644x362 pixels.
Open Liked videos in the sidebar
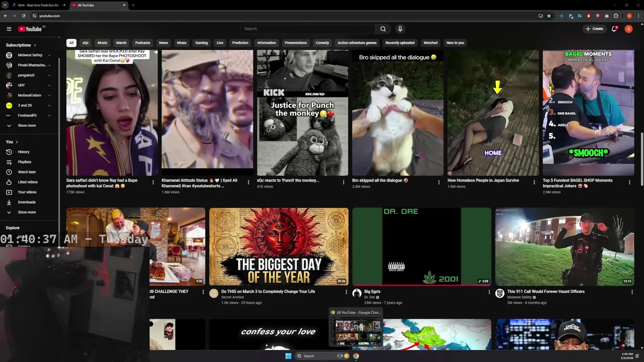pos(28,182)
